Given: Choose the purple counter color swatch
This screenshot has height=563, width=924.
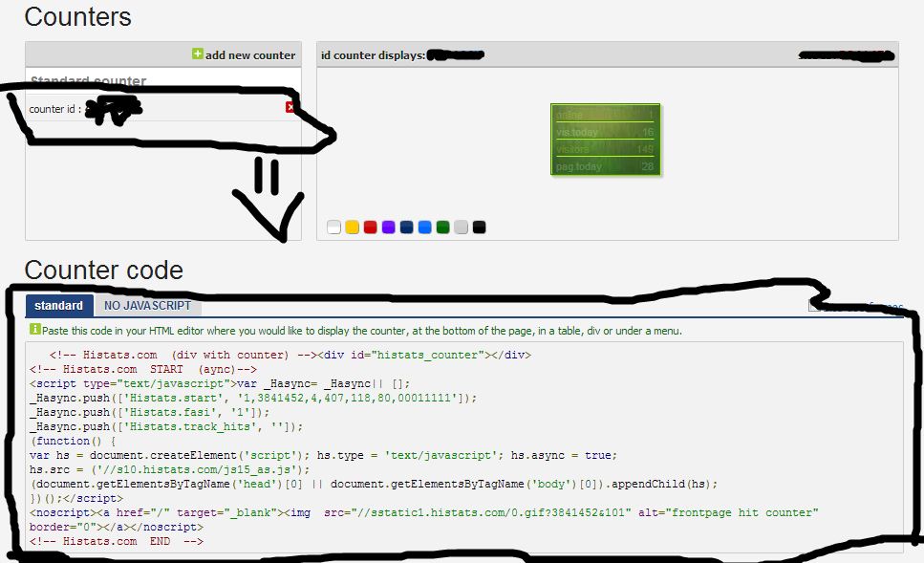Looking at the screenshot, I should [388, 227].
